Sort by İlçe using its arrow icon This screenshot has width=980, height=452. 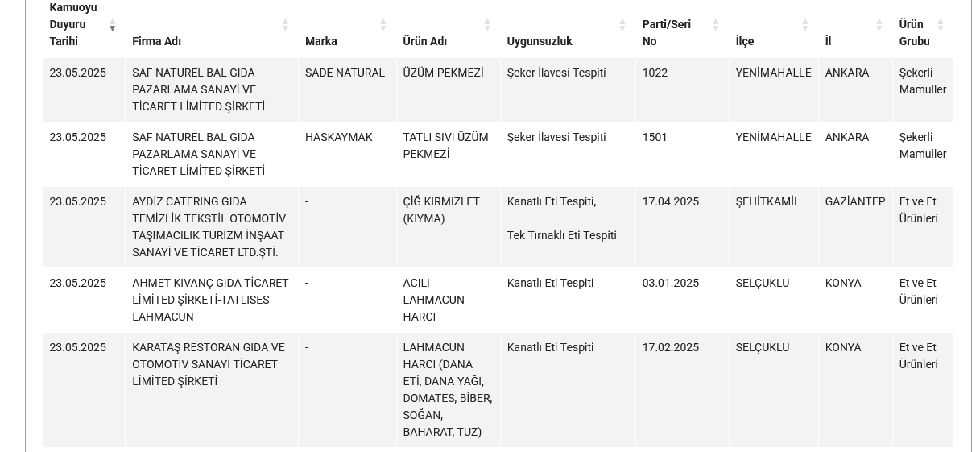click(x=805, y=25)
